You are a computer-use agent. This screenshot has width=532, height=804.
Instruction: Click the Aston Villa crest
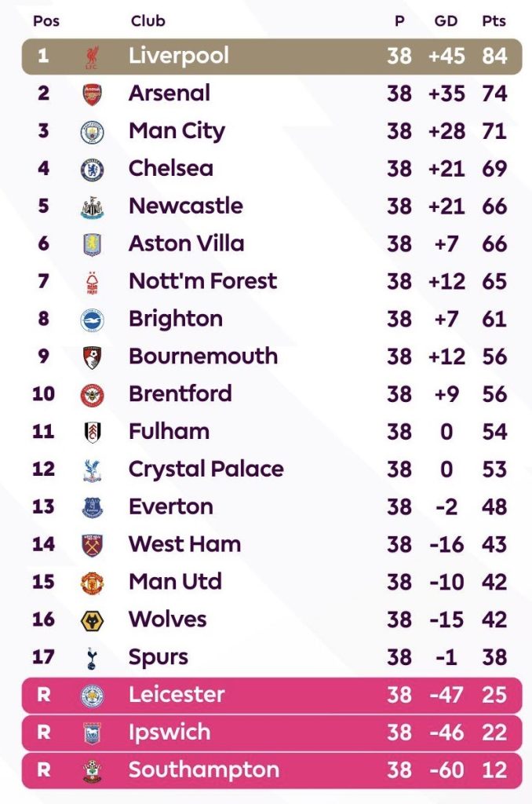[92, 244]
